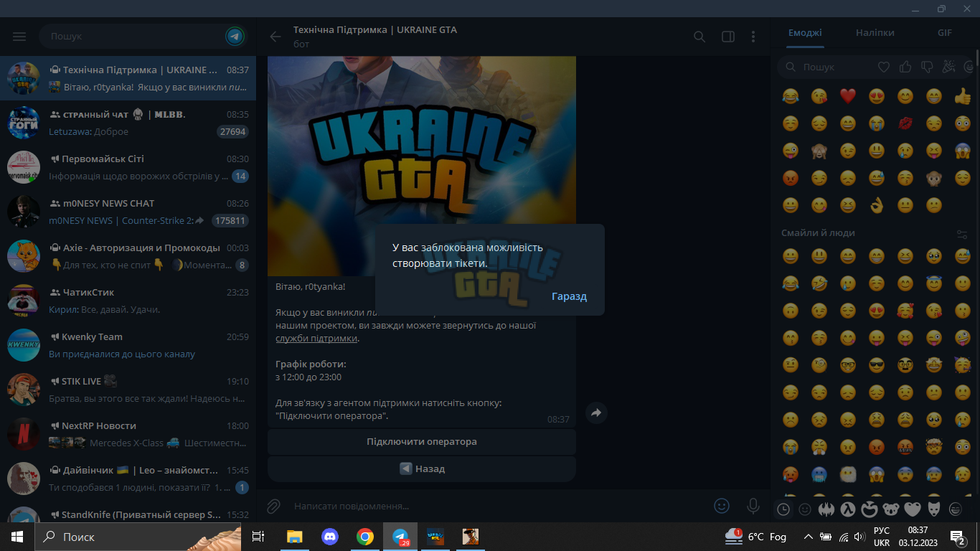
Task: Pick the OK hand emoji
Action: point(877,205)
